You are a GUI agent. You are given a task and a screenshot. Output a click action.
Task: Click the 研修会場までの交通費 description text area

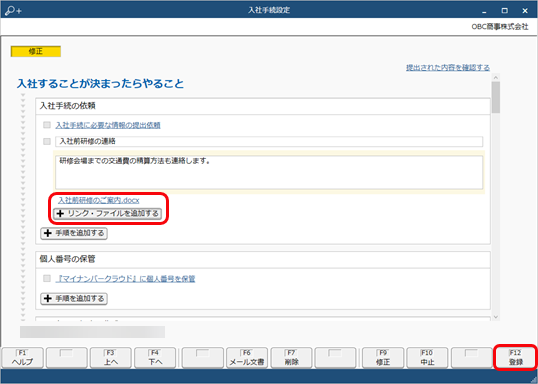(269, 172)
